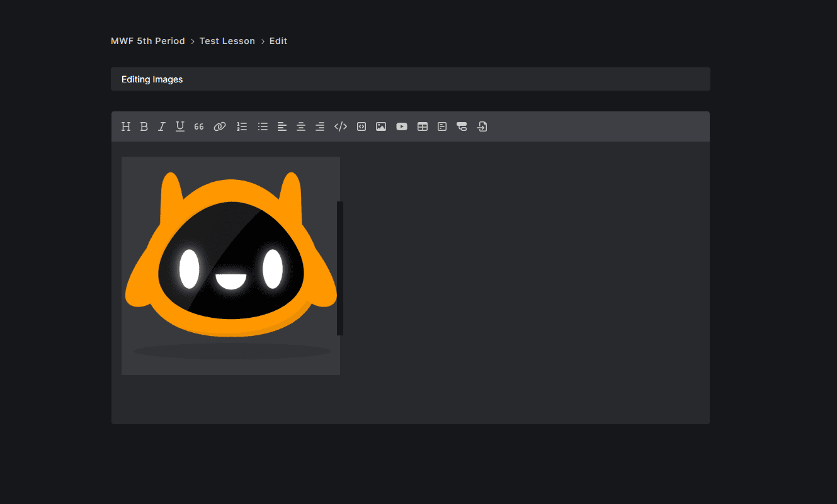Click the Edit breadcrumb
The width and height of the screenshot is (837, 504).
click(x=278, y=41)
